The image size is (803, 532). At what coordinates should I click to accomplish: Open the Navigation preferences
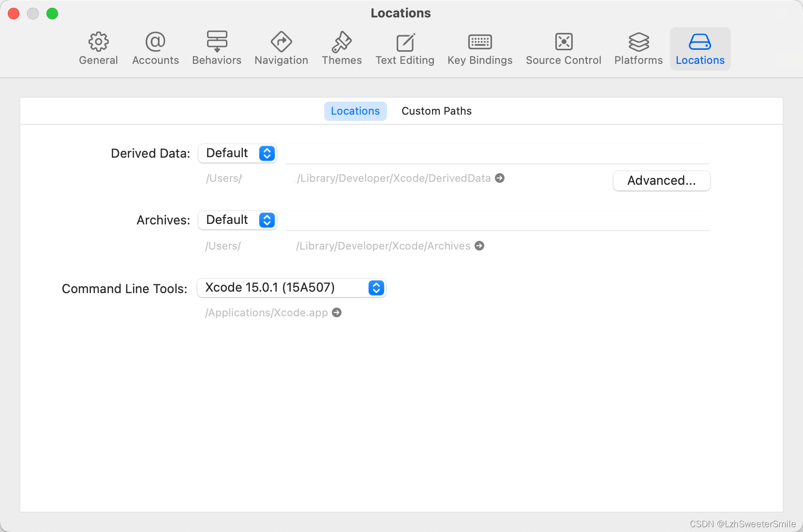click(281, 48)
